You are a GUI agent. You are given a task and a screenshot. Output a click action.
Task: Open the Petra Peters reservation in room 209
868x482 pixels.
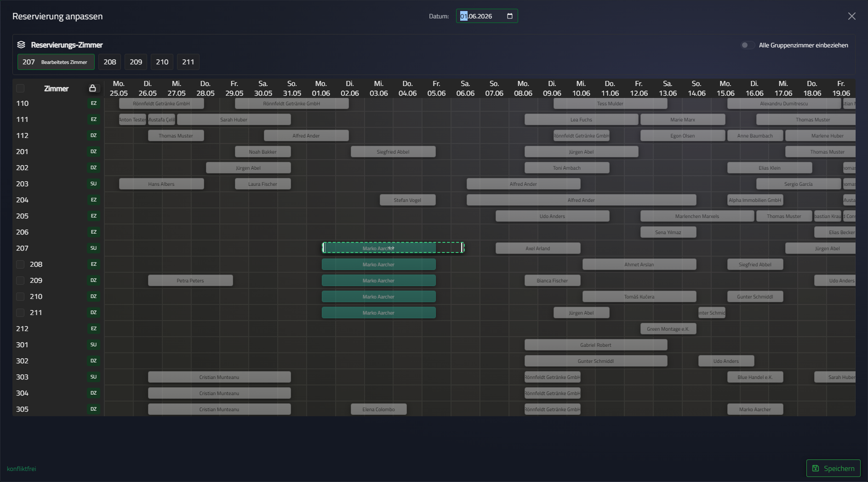point(190,281)
